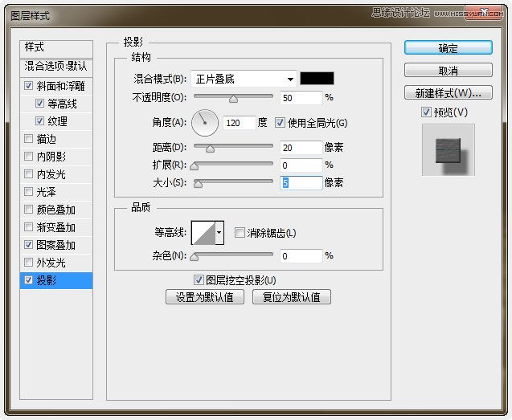The width and height of the screenshot is (512, 420).
Task: Enable the 光泽 checkbox
Action: [29, 192]
